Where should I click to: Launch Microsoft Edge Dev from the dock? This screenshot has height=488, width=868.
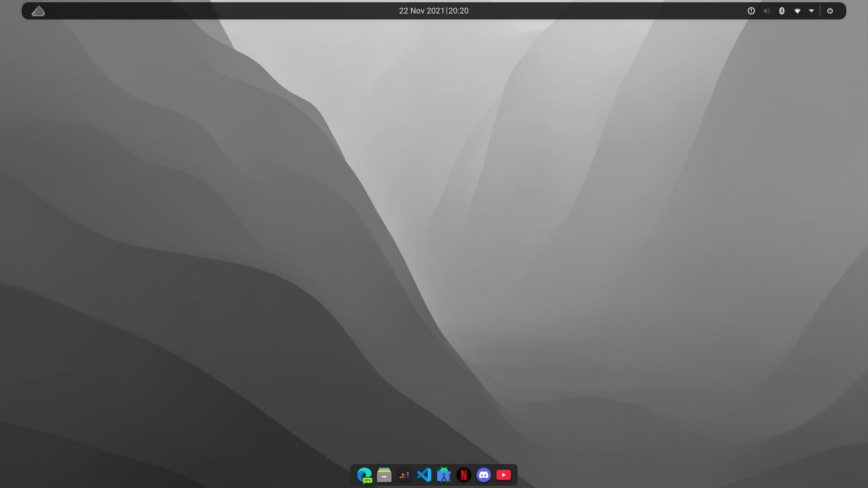[364, 475]
